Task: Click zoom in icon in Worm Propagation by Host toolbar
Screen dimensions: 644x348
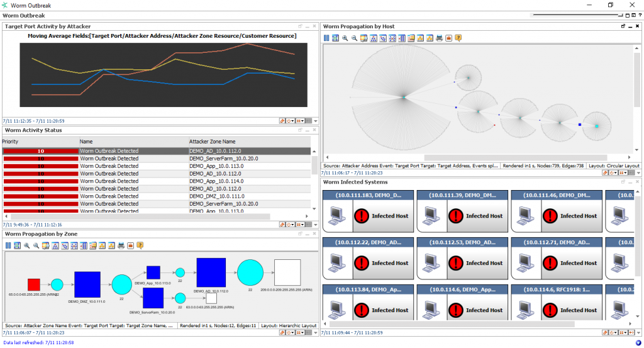Action: [x=345, y=38]
